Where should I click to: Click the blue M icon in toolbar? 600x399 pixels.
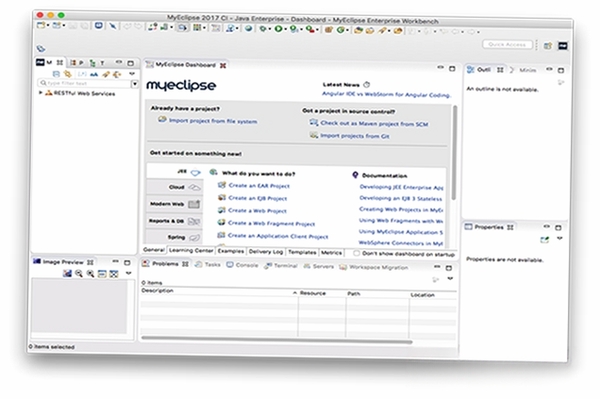[99, 26]
